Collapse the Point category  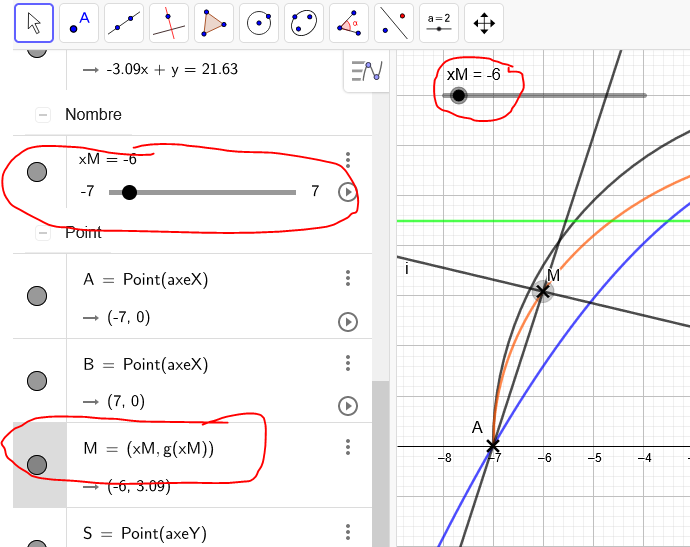click(x=43, y=233)
